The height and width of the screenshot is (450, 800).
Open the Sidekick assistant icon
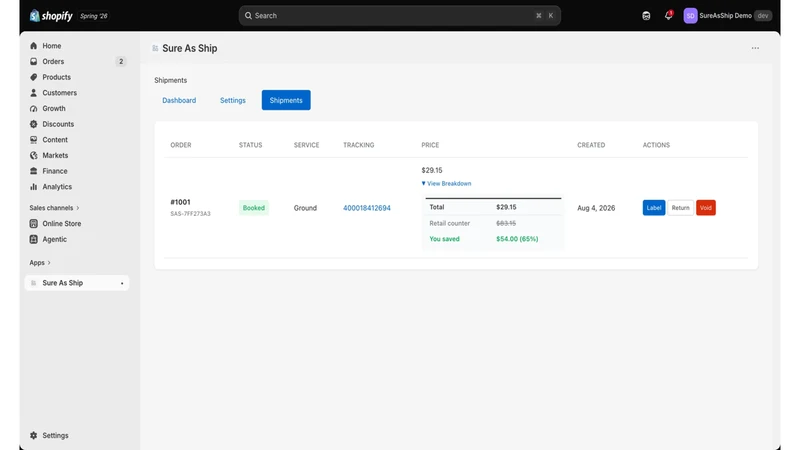click(646, 16)
